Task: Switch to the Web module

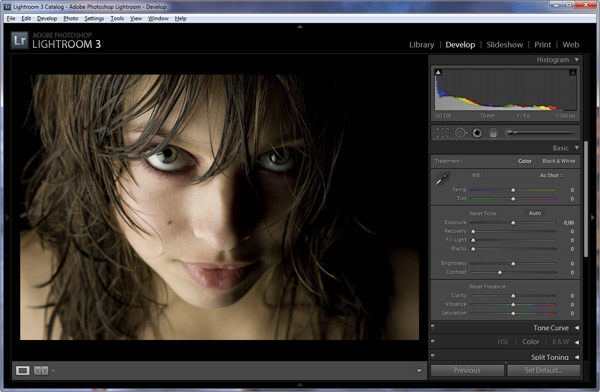Action: pos(571,45)
